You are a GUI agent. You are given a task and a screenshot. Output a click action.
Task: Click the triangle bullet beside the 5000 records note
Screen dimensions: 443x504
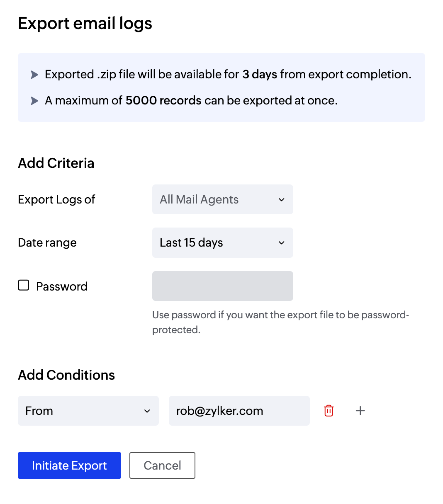coord(34,101)
